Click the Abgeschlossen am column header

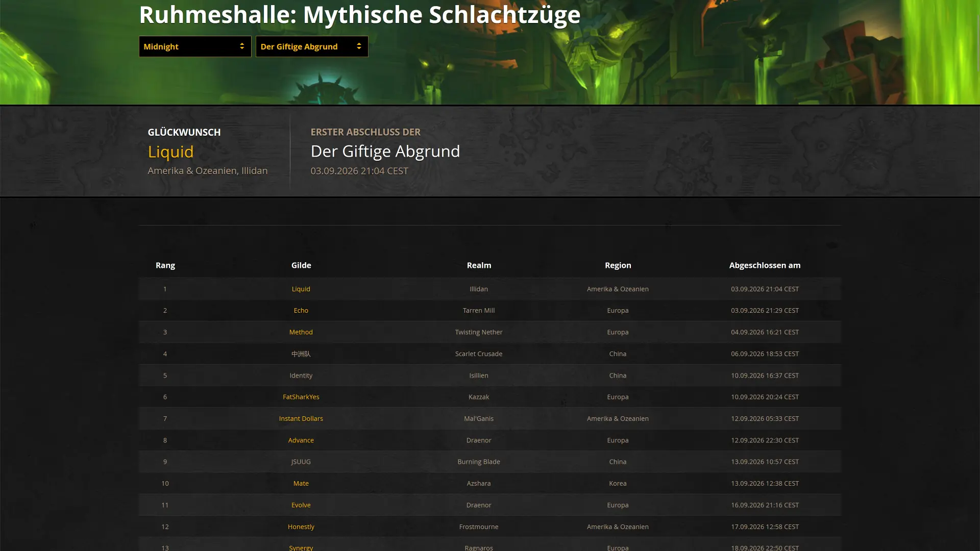765,265
